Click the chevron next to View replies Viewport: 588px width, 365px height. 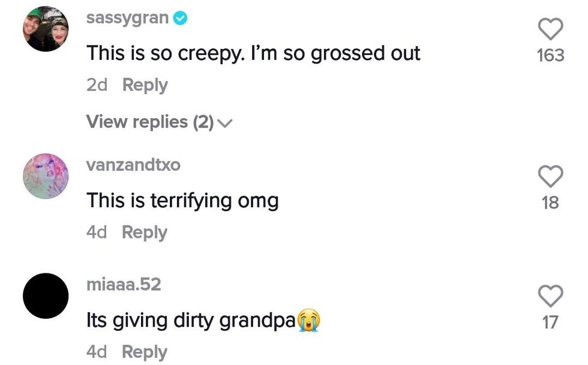tap(225, 123)
